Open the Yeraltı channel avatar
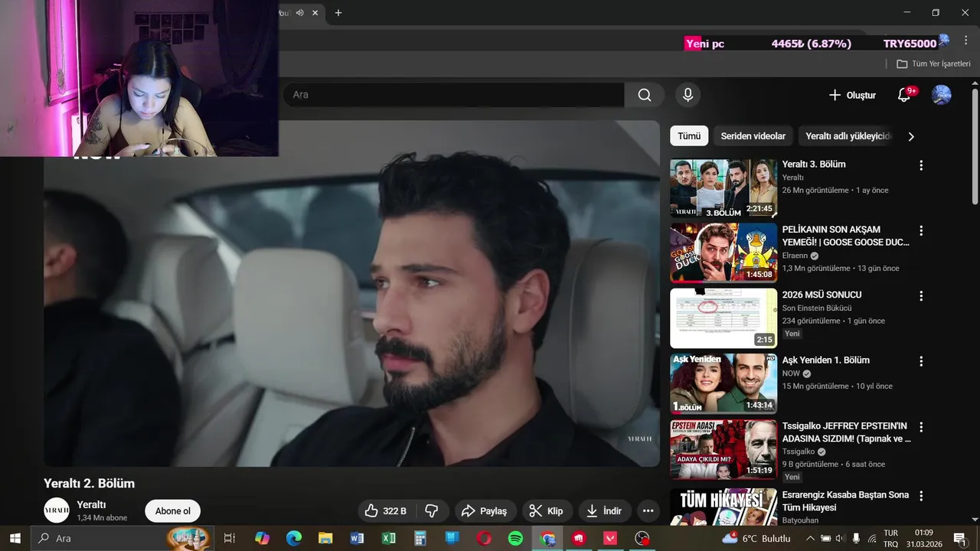 pyautogui.click(x=57, y=510)
